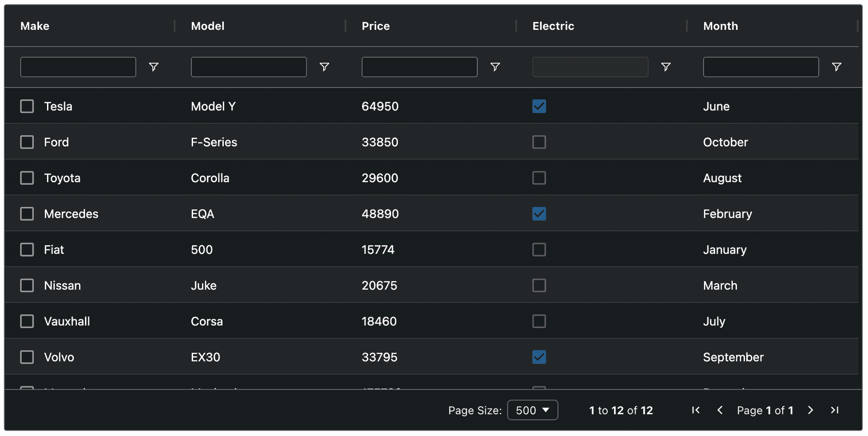Click the Juke model cell
This screenshot has width=868, height=436.
(x=204, y=286)
